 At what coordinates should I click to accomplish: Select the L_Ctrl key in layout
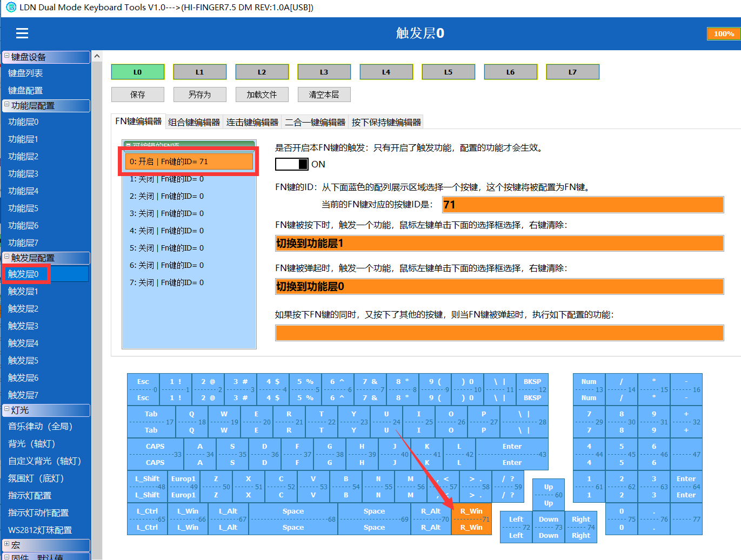click(x=147, y=519)
